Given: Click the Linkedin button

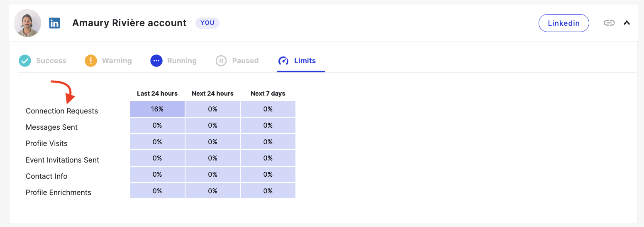Looking at the screenshot, I should [563, 23].
